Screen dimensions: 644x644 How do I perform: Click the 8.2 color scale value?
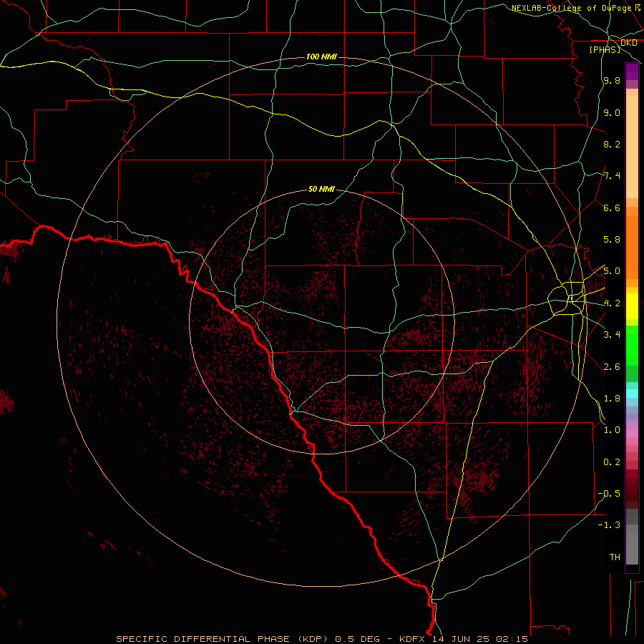click(612, 144)
